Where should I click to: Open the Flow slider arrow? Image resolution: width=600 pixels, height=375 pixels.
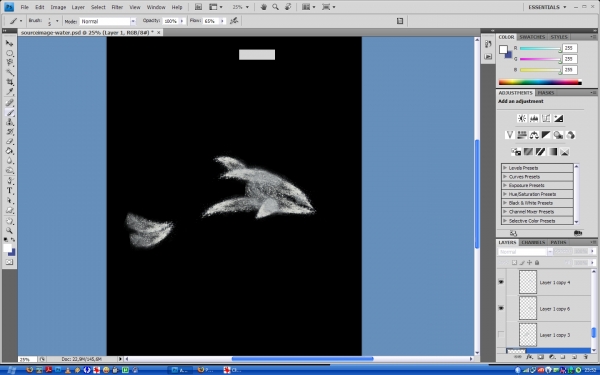223,21
